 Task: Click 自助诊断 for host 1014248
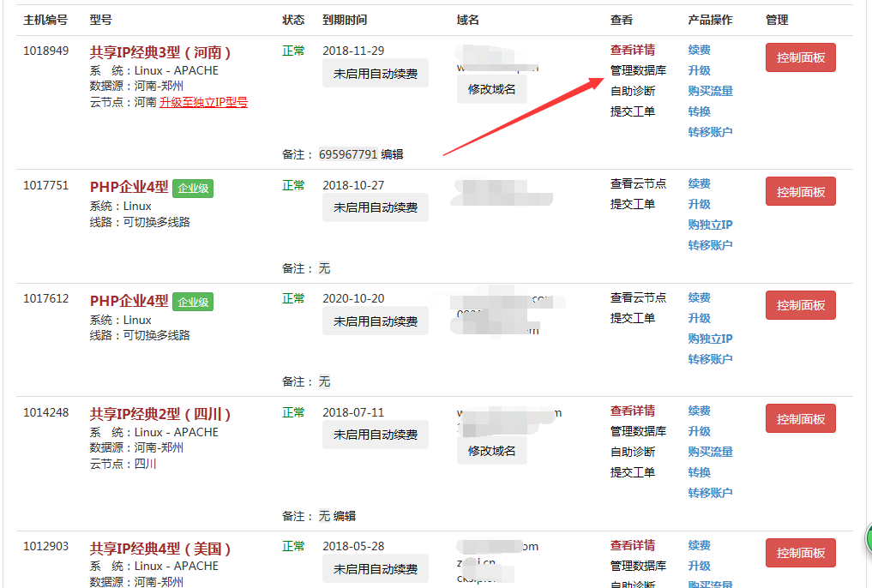[x=632, y=452]
